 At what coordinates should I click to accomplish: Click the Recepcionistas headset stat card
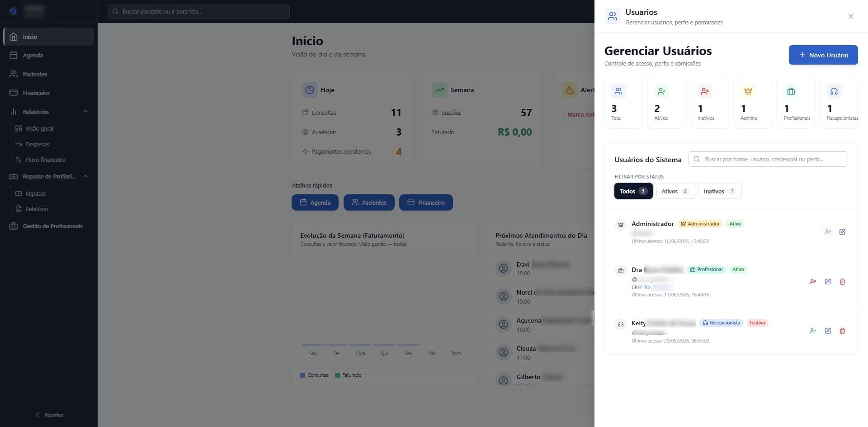839,103
